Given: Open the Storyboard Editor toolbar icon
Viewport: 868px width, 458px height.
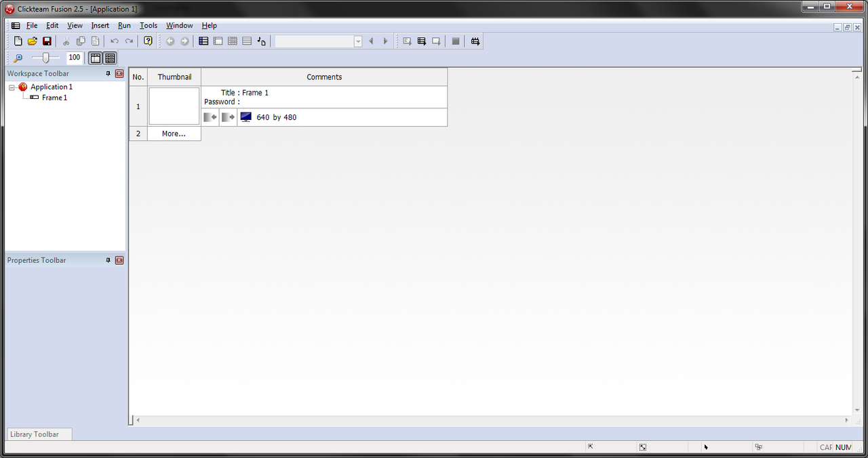Looking at the screenshot, I should pos(203,41).
